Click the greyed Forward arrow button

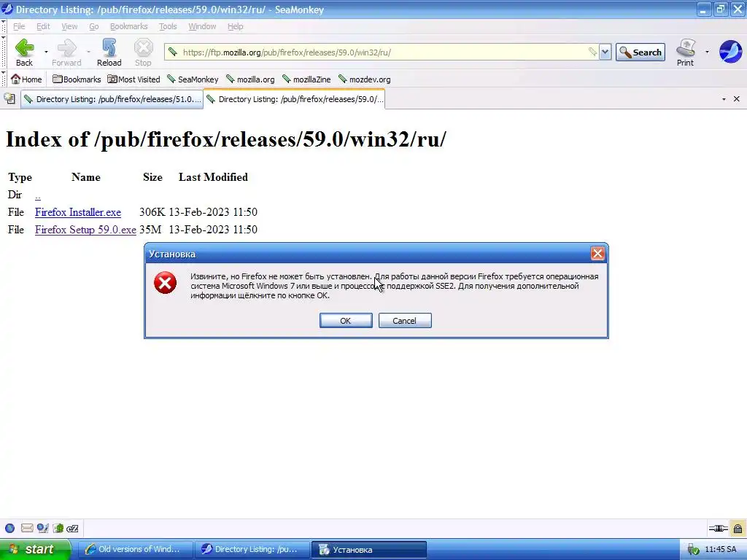(66, 52)
